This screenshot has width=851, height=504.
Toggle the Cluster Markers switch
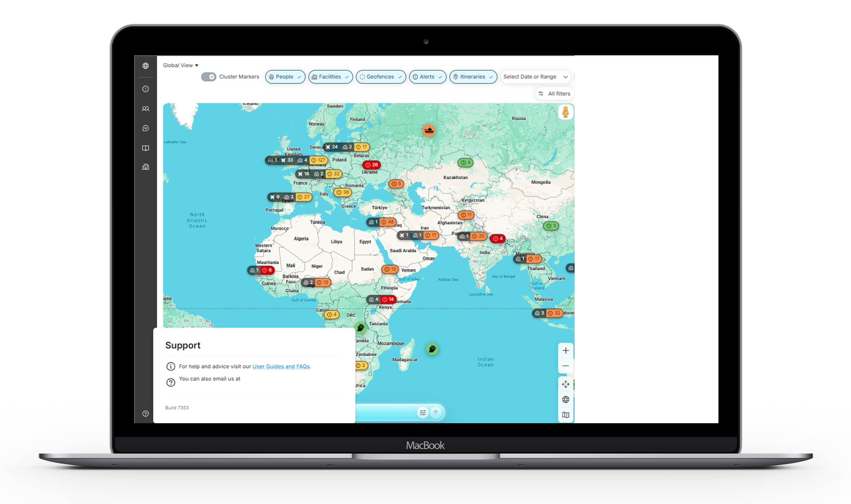[209, 77]
